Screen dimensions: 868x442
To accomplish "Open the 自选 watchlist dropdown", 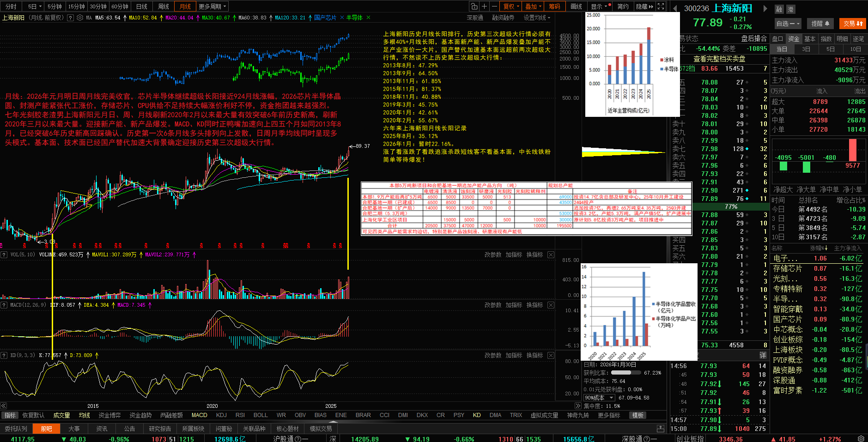I will (788, 24).
